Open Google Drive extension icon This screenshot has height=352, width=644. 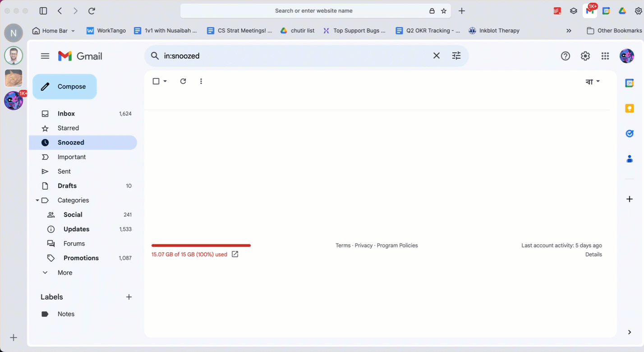[x=622, y=11]
